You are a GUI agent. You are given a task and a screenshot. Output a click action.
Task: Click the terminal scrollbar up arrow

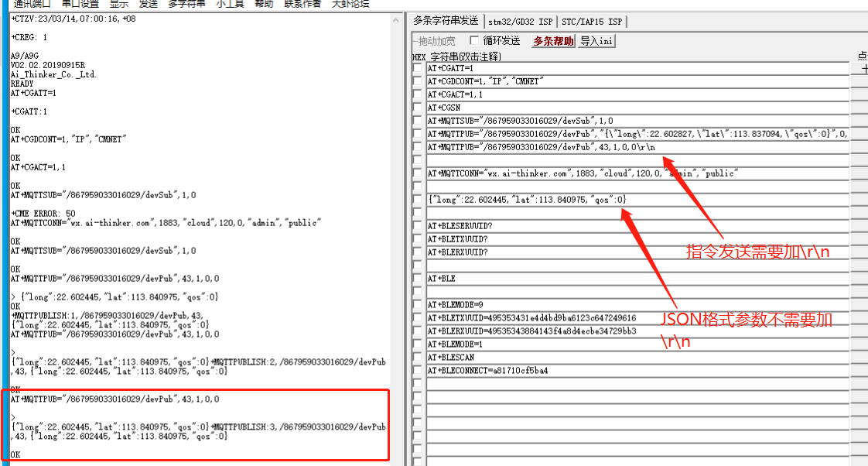(396, 20)
